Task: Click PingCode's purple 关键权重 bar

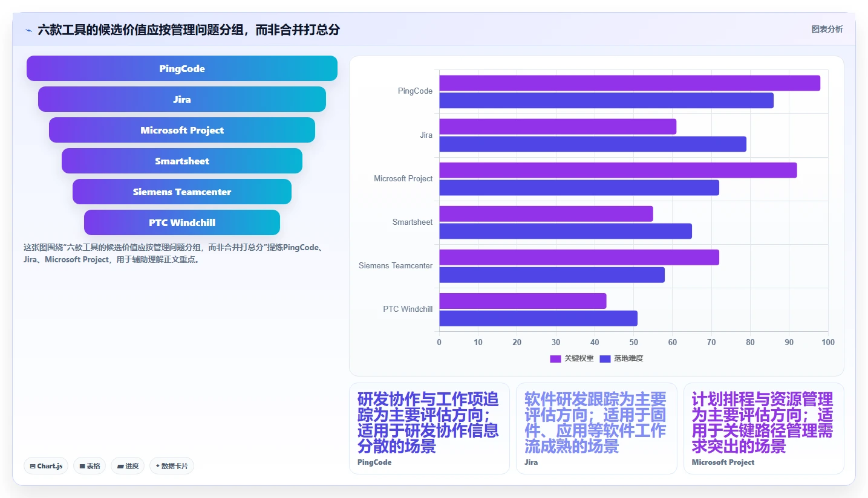Action: pos(630,83)
